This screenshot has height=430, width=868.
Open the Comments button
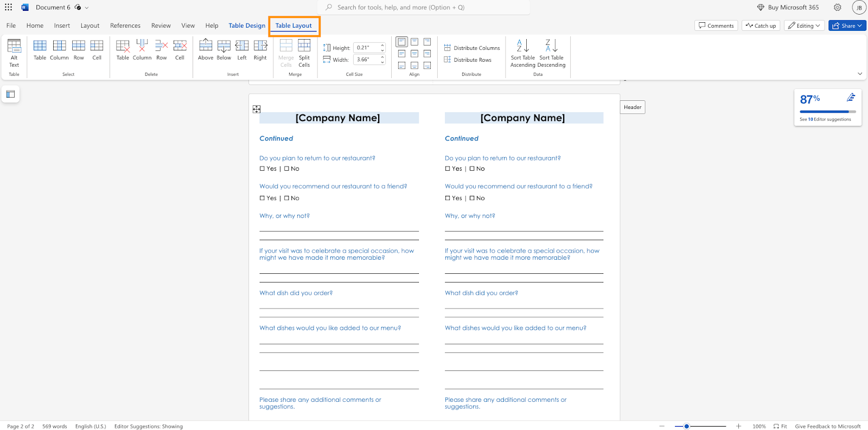716,25
